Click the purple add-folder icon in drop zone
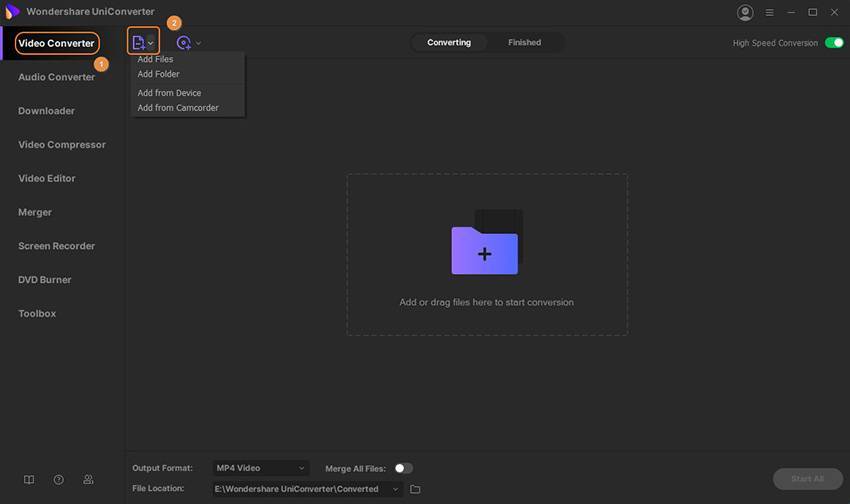The image size is (850, 504). click(485, 250)
